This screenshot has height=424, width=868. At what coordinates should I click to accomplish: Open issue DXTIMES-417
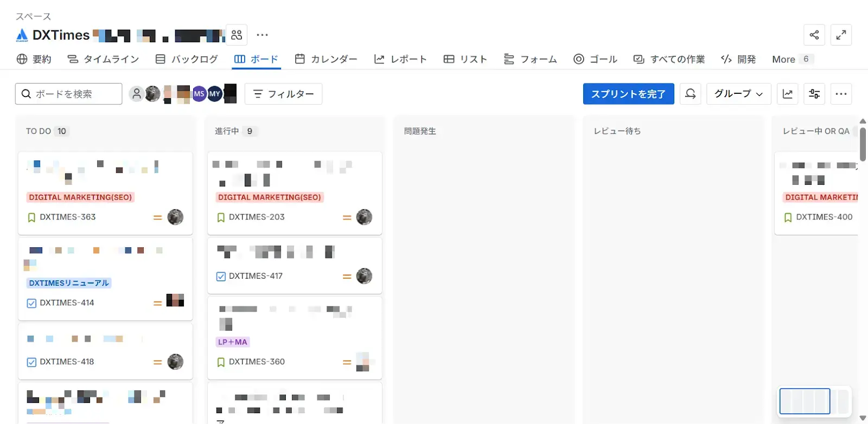(x=256, y=276)
